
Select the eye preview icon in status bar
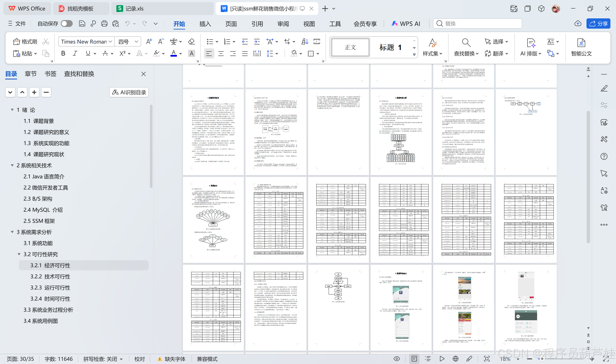point(397,359)
